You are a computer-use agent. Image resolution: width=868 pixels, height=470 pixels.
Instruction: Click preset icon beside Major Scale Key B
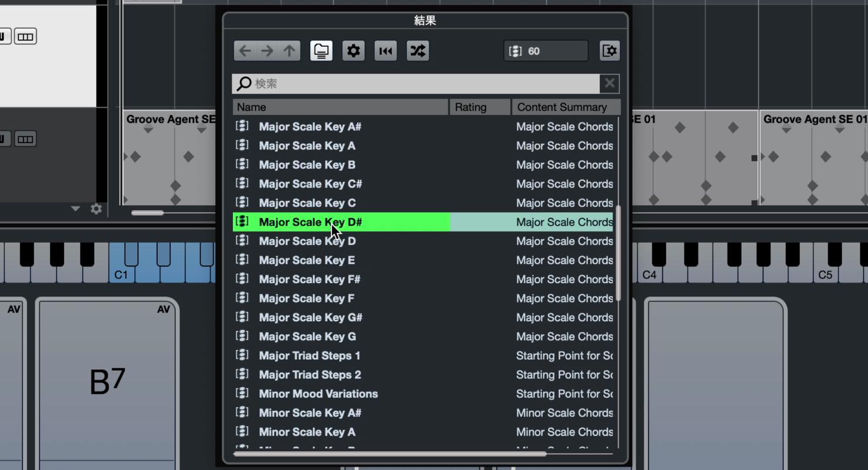242,164
